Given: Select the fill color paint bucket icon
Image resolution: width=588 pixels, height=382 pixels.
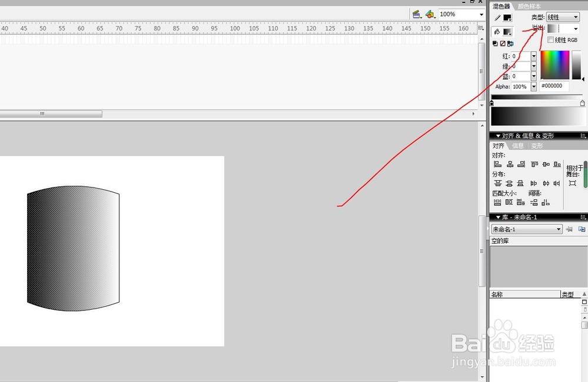Looking at the screenshot, I should pos(497,32).
